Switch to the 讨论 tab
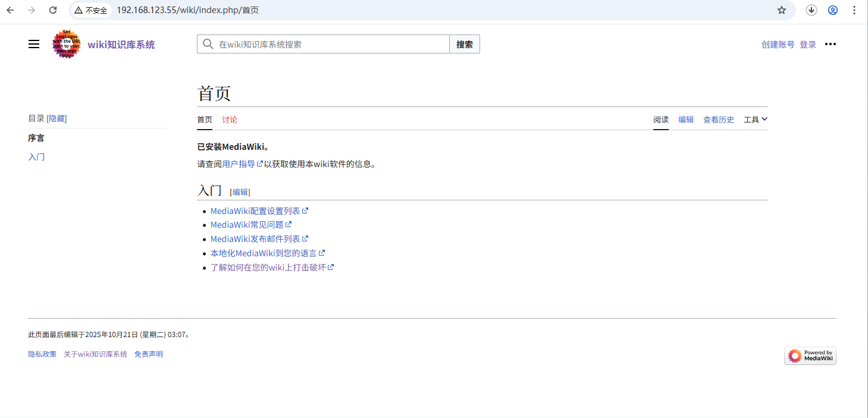The height and width of the screenshot is (418, 868). 229,119
